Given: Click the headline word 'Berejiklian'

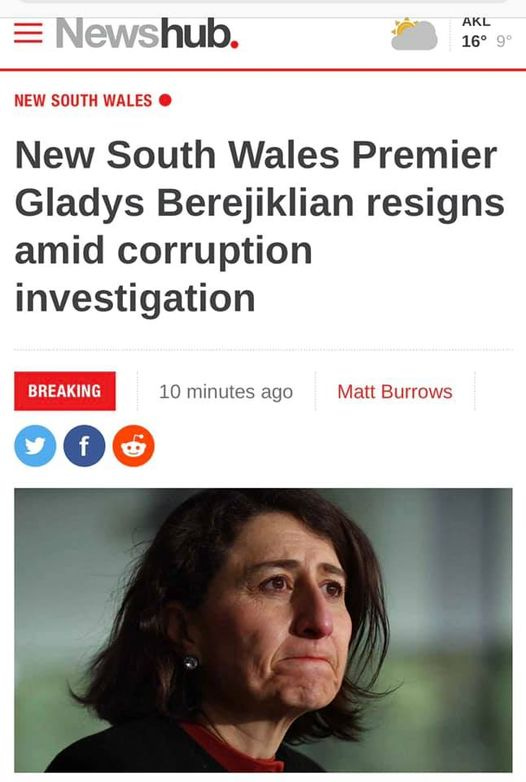Looking at the screenshot, I should (x=255, y=203).
